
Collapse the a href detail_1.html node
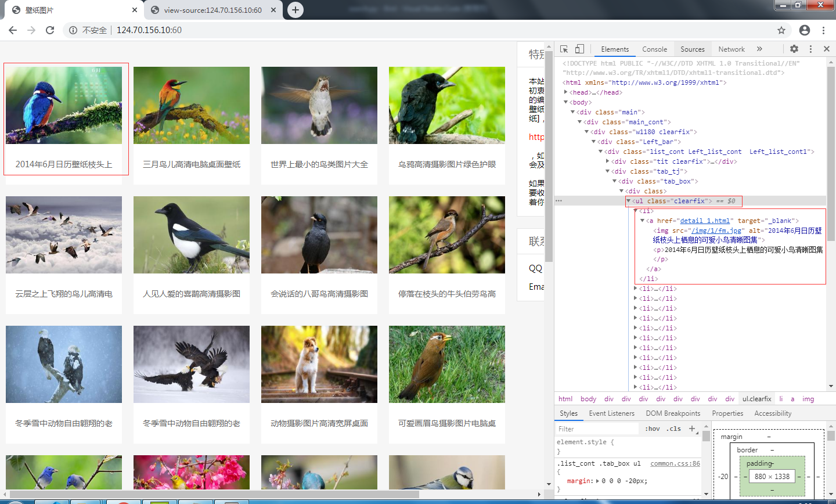coord(642,221)
